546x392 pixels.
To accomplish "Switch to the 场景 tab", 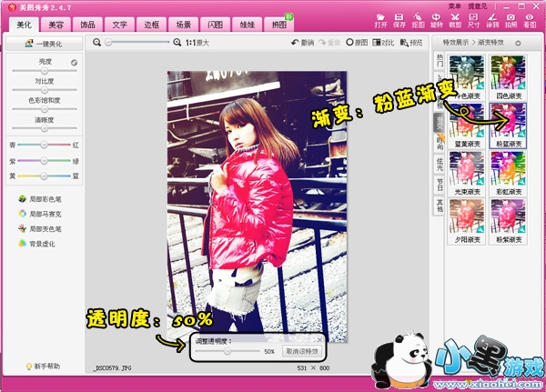I will (183, 25).
